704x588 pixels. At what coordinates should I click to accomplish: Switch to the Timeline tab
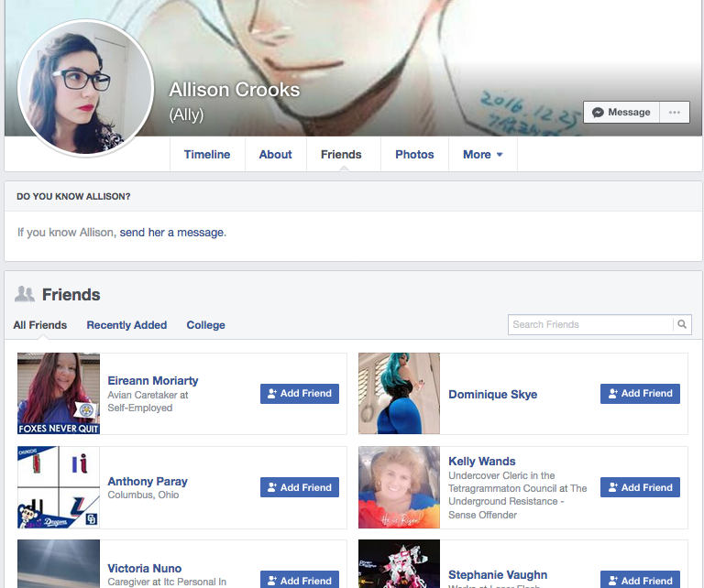coord(207,154)
